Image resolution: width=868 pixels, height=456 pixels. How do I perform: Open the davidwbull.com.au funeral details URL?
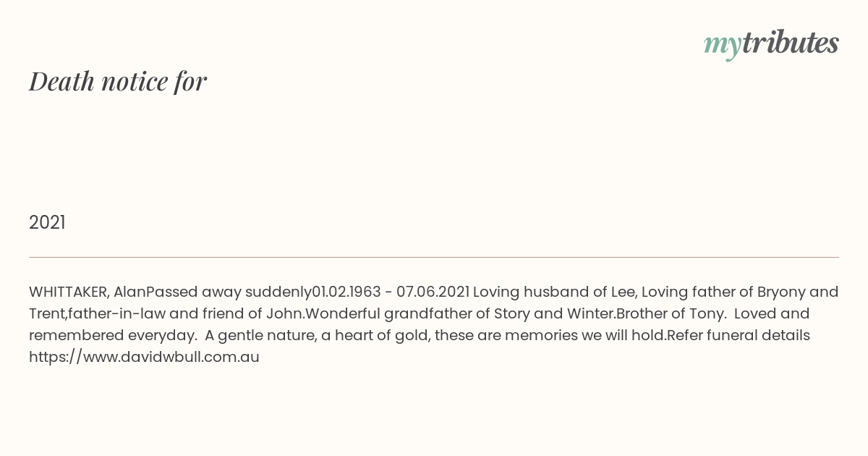[x=144, y=357]
